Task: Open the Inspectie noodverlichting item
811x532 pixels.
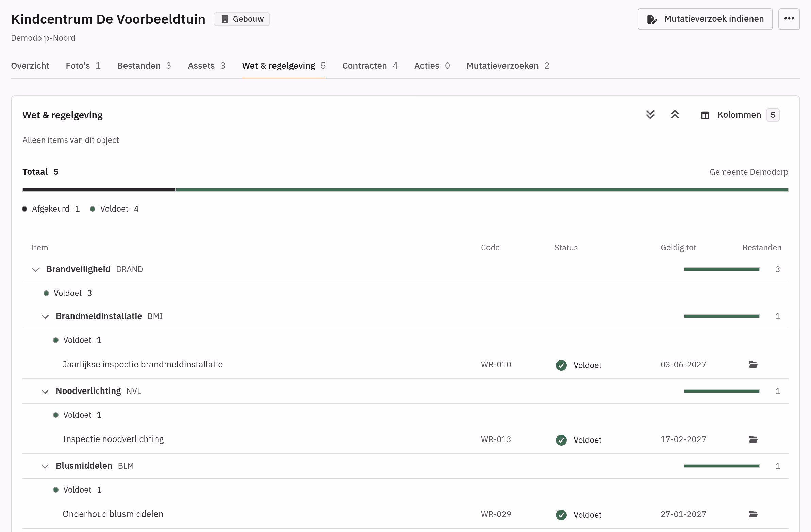Action: pos(113,439)
